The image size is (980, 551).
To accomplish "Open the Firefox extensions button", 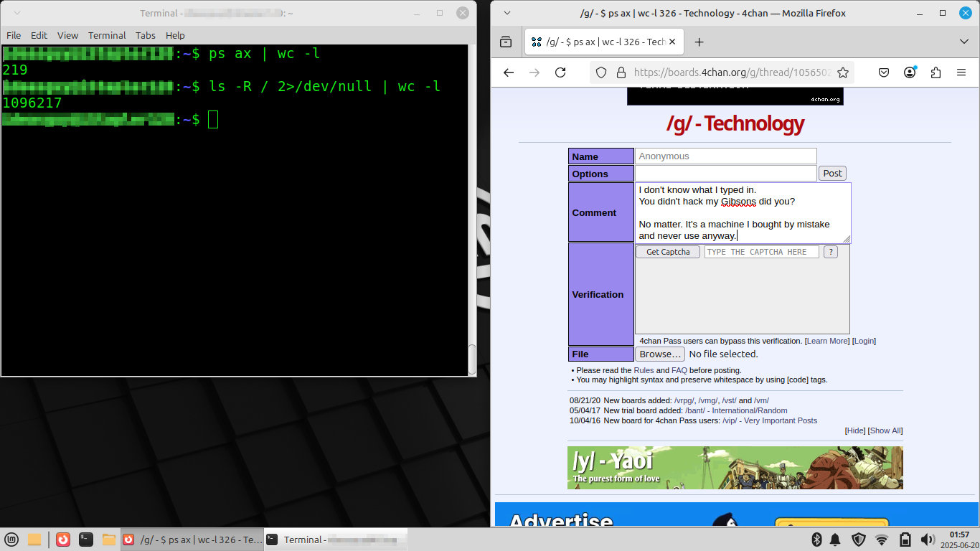I will pos(936,72).
